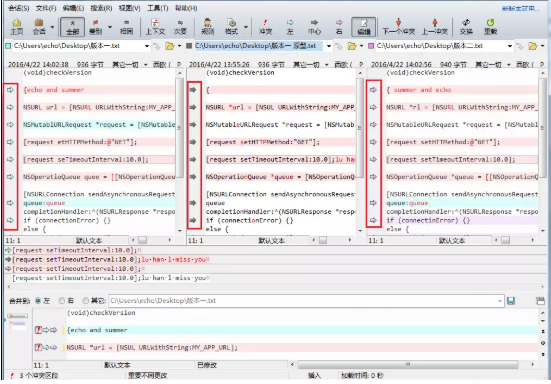Expand the center pane 版本一 原型.txt path dropdown
This screenshot has height=384, width=551.
329,46
